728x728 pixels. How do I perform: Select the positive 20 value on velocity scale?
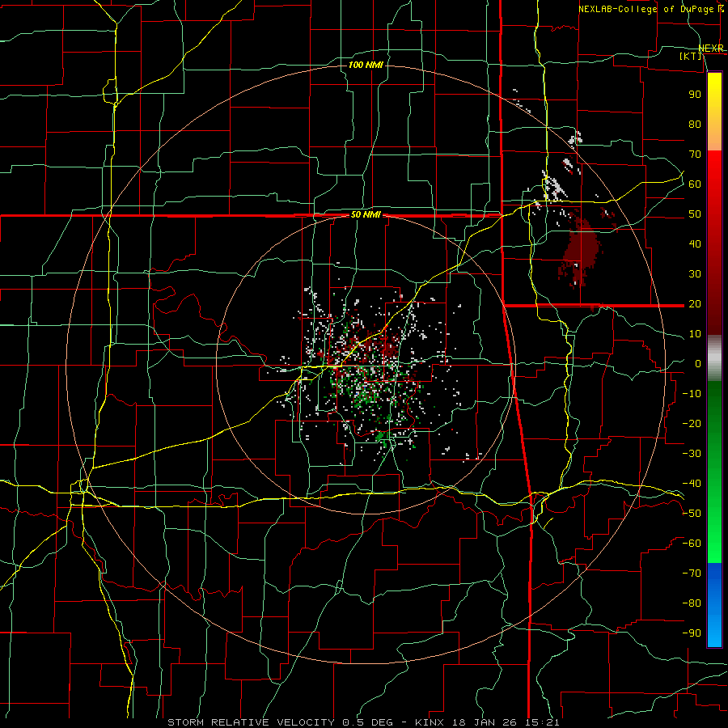click(695, 303)
